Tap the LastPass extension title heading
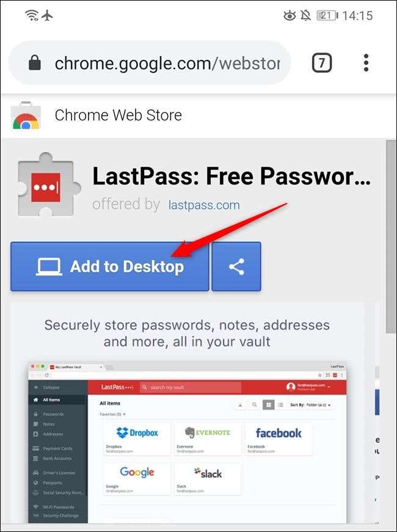This screenshot has width=397, height=532. [231, 177]
